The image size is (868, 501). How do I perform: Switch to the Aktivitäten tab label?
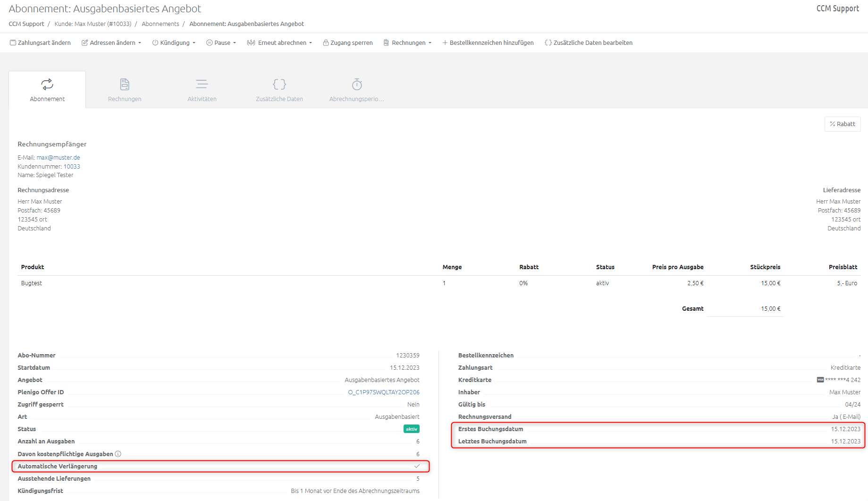click(x=202, y=99)
